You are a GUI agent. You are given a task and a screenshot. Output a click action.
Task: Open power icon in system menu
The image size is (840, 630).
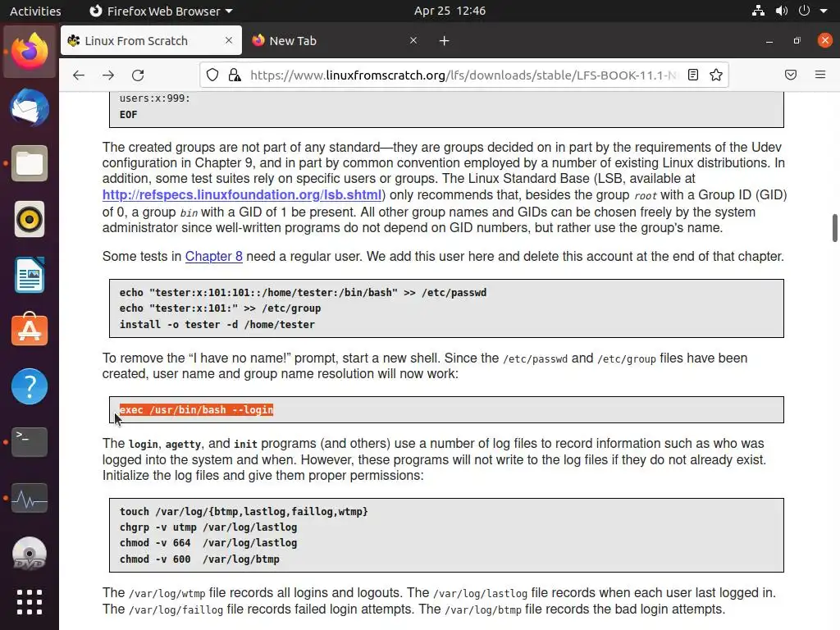(804, 11)
